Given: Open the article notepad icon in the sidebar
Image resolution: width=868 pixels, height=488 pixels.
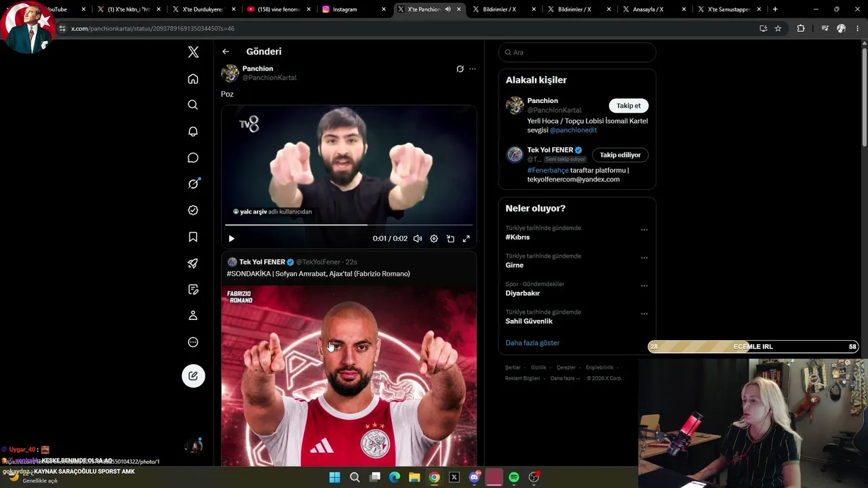Looking at the screenshot, I should click(x=193, y=289).
